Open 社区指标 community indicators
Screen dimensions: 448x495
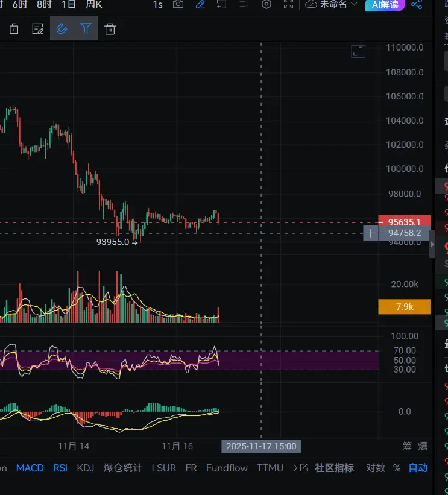pos(335,468)
